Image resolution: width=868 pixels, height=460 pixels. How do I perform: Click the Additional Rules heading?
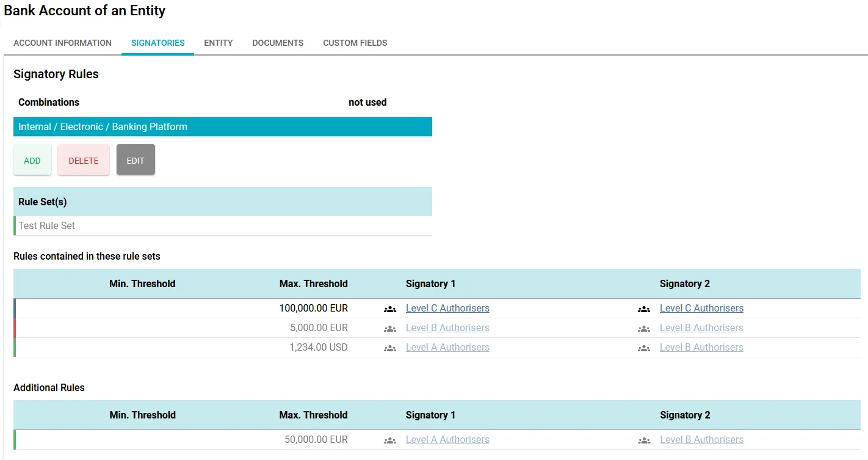pos(49,387)
